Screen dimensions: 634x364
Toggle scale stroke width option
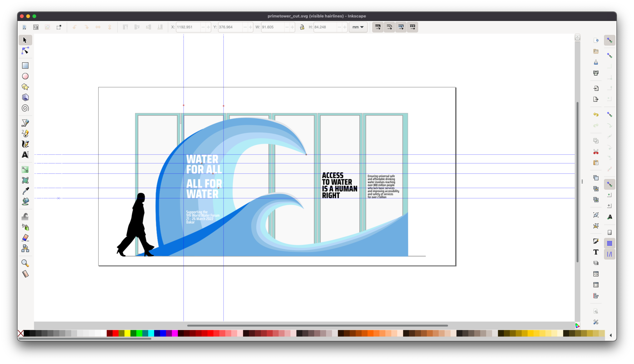coord(378,27)
